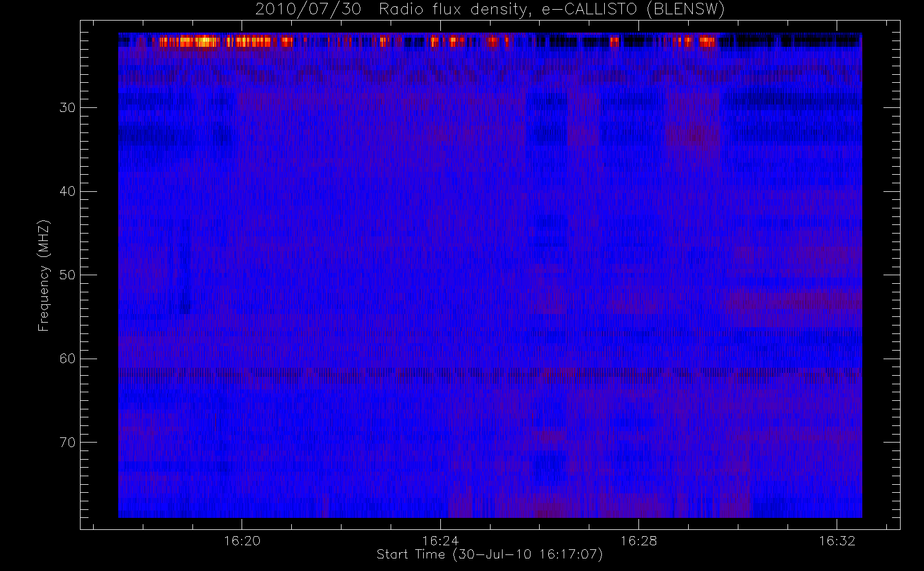924x571 pixels.
Task: Click the 30 MHz frequency tick label
Action: click(x=67, y=107)
